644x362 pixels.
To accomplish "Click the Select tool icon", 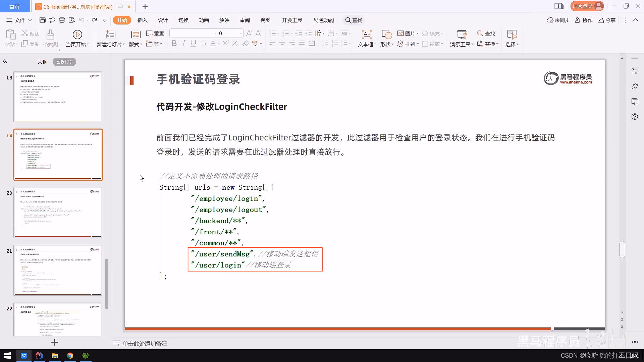I will tap(512, 35).
